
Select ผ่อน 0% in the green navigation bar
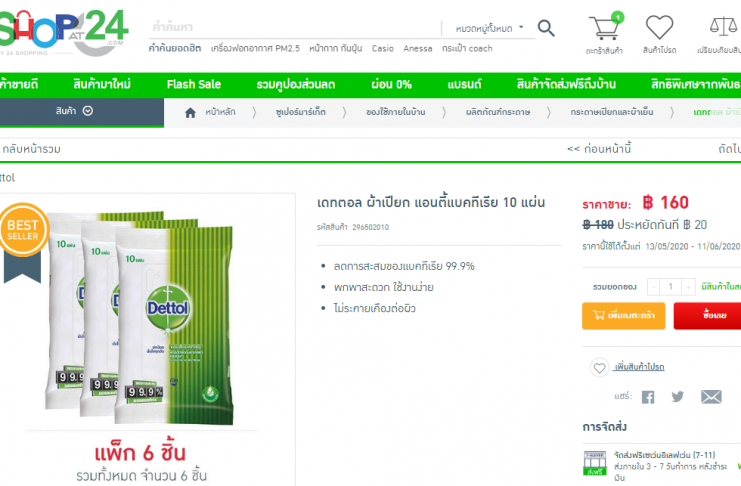[x=391, y=85]
